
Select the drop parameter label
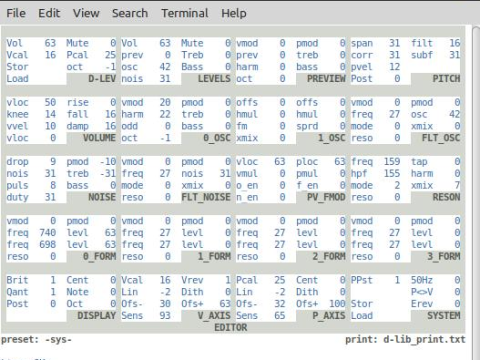(17, 162)
